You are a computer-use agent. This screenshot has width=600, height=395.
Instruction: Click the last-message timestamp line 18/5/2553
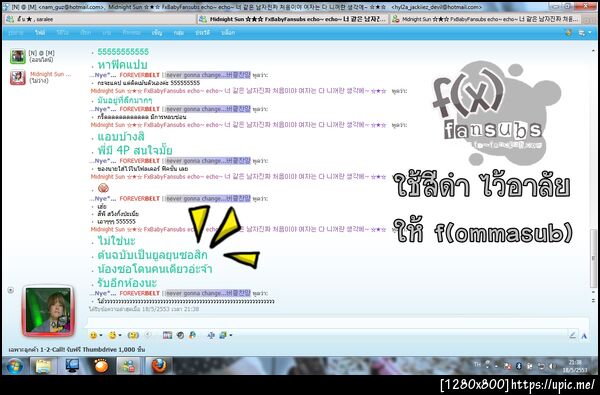point(144,309)
